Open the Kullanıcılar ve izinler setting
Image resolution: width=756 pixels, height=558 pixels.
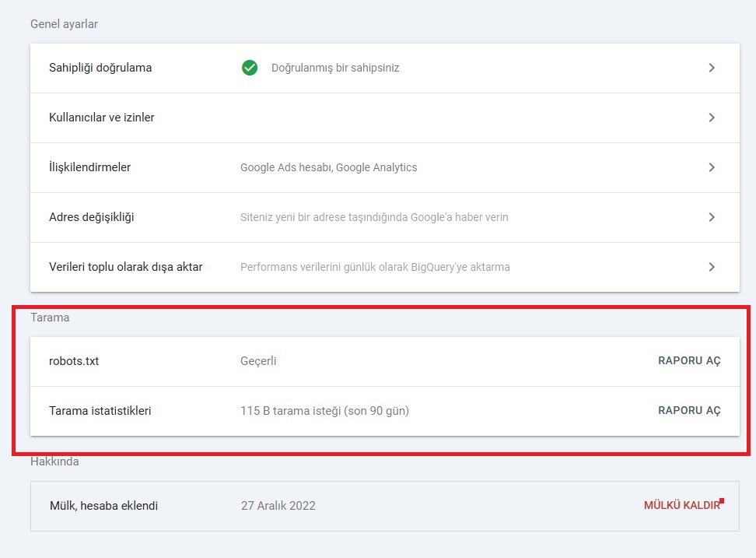(102, 118)
